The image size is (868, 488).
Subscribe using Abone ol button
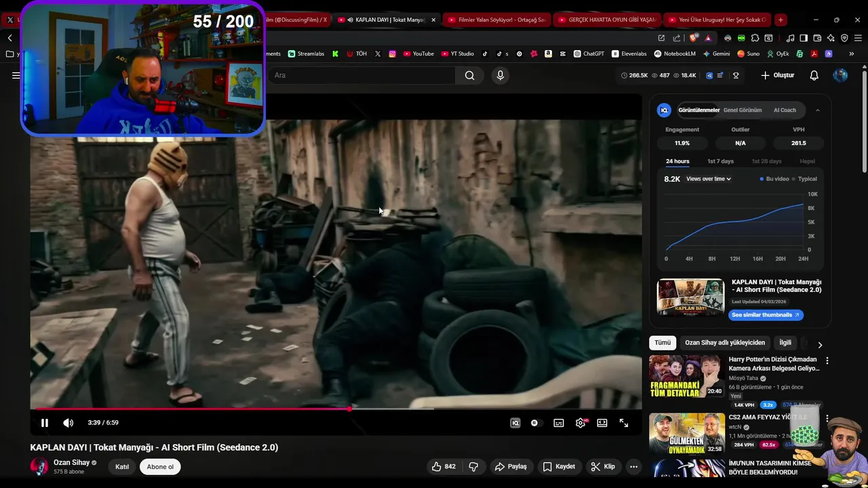tap(160, 466)
